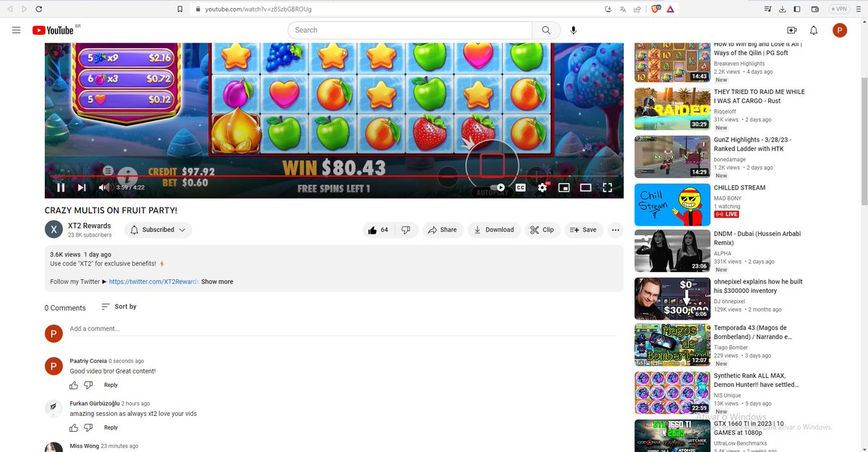
Task: Seek on the red video progress bar
Action: (334, 176)
